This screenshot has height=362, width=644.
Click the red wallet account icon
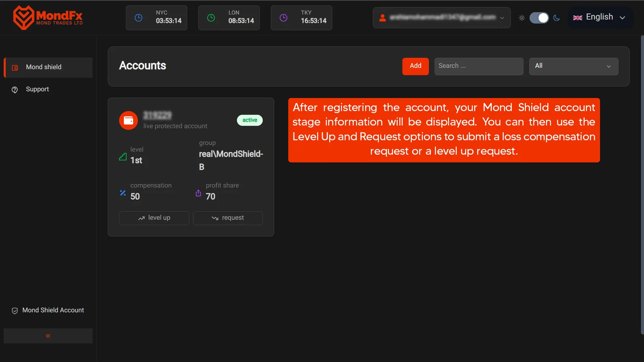click(x=128, y=120)
